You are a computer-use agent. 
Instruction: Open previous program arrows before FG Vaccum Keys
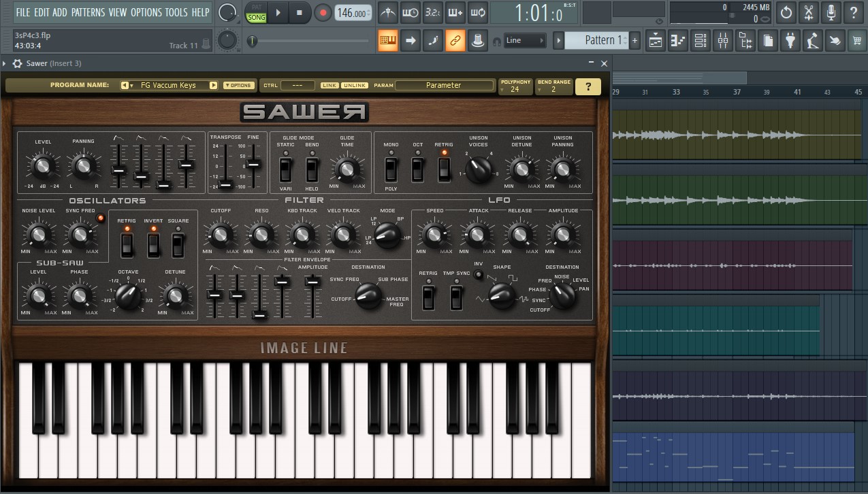127,86
